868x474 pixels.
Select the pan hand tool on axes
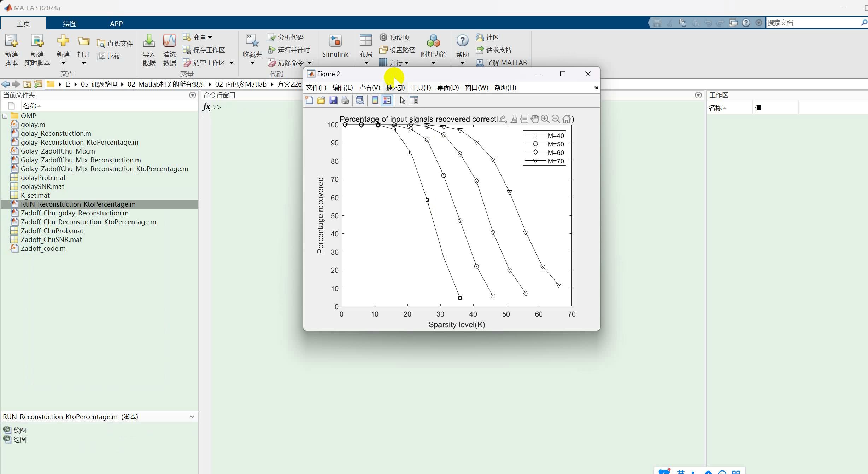535,119
